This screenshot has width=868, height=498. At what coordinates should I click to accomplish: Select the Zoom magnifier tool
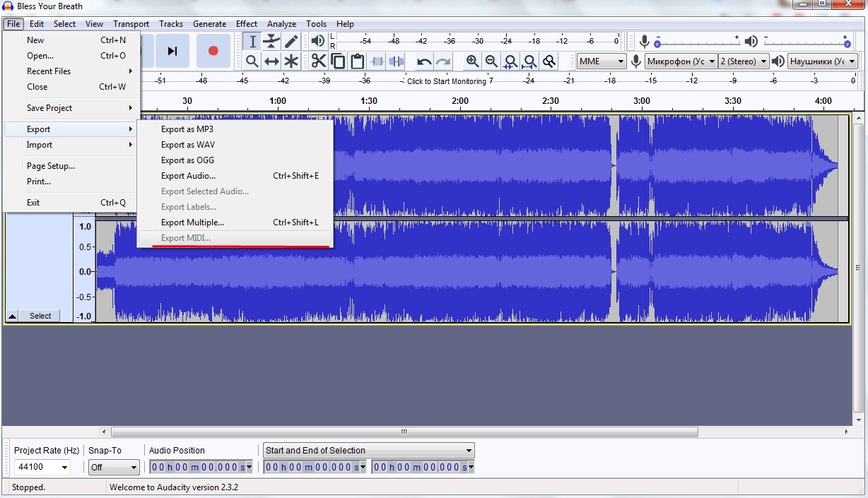tap(252, 61)
